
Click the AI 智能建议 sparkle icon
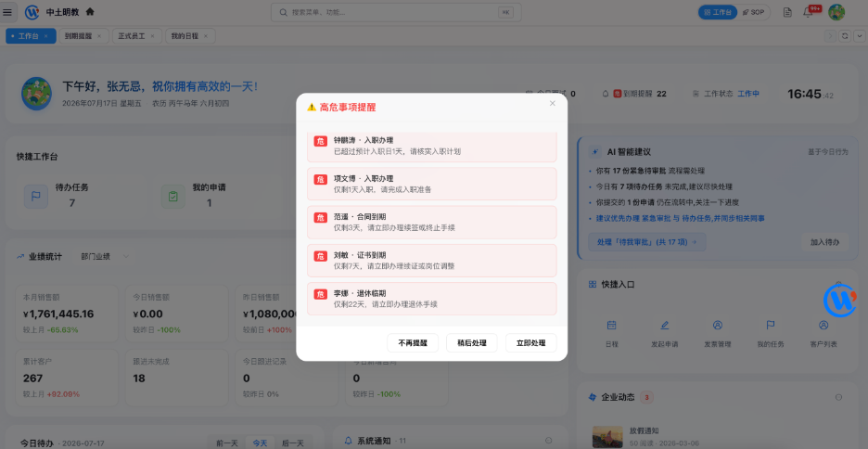click(595, 151)
